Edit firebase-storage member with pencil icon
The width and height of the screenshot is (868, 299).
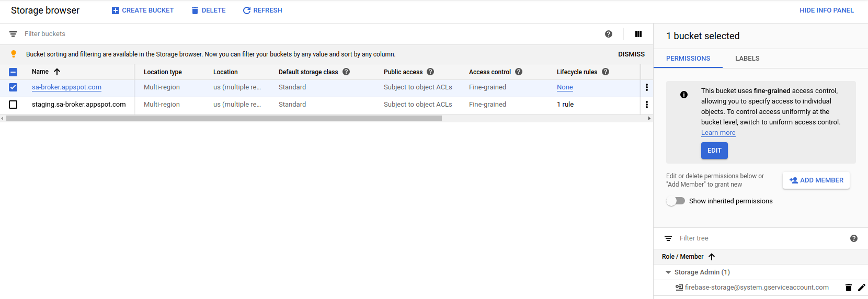click(862, 287)
